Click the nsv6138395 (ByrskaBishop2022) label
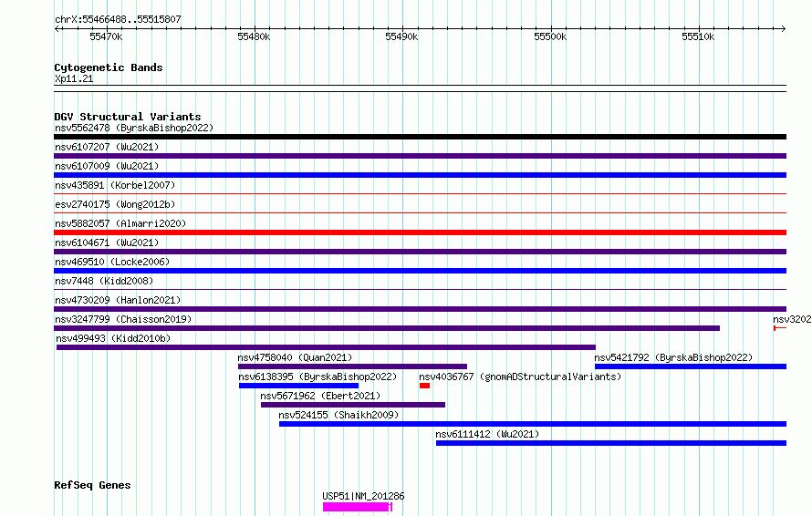Viewport: 812px width, 516px height. pos(318,377)
